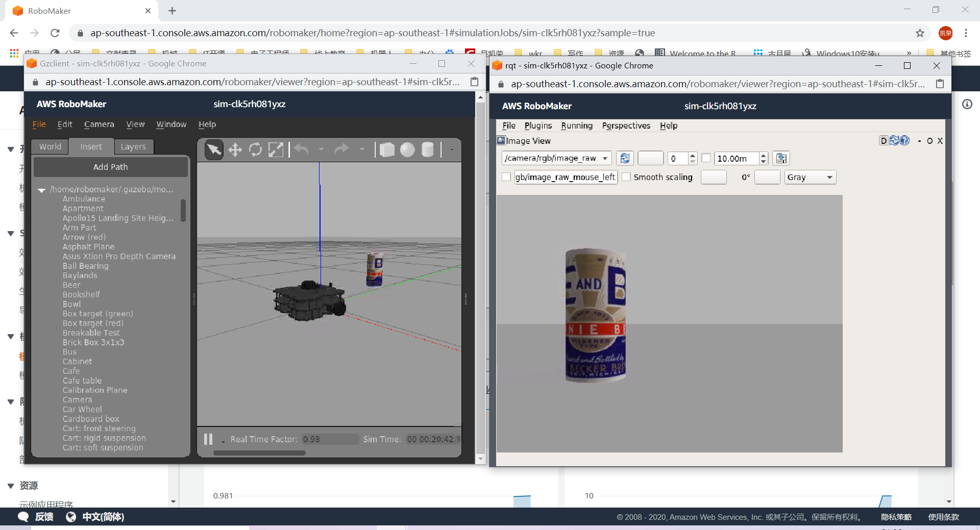Click the save image icon in rqt

pos(781,159)
